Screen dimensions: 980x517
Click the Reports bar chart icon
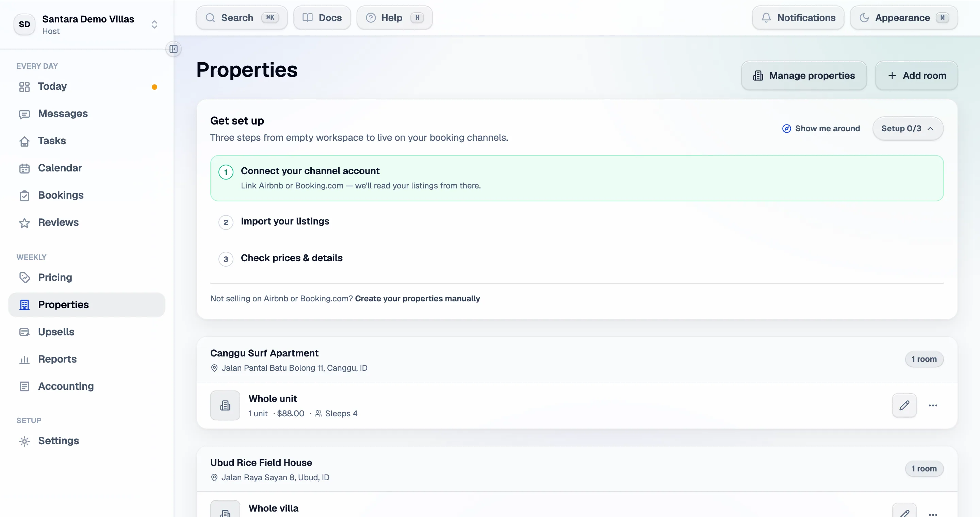coord(24,360)
